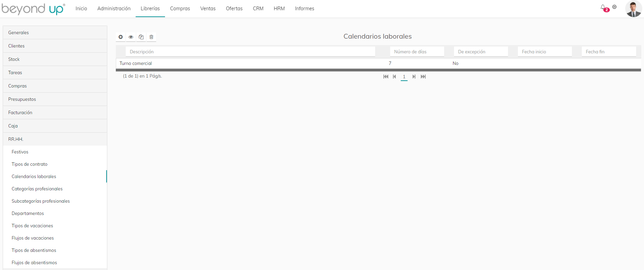Click the Fecha inicio filter field
644x270 pixels.
(545, 52)
